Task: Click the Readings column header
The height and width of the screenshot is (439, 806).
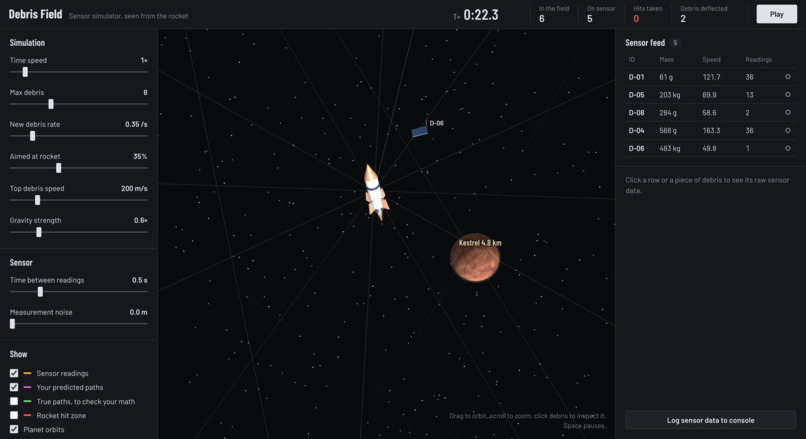Action: coord(758,60)
